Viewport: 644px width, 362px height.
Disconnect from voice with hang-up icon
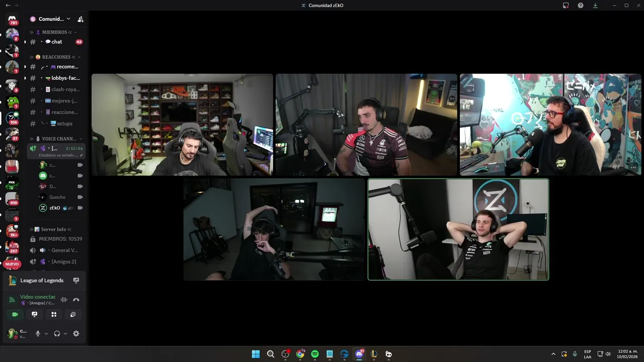(76, 300)
